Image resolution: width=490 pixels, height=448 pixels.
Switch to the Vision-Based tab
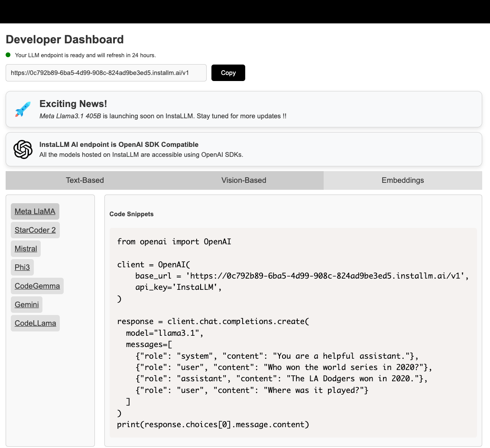(244, 180)
